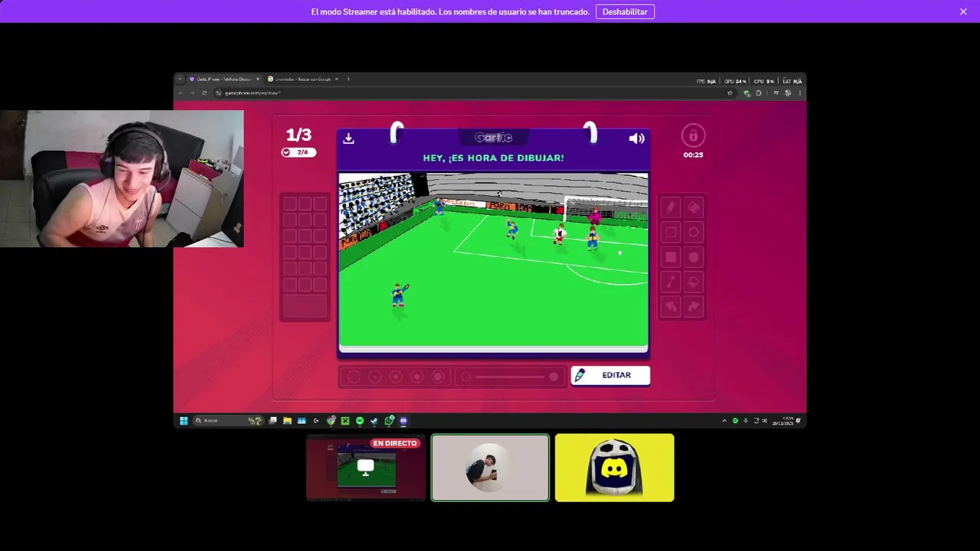
Task: Select the EN DIRECTO stream thumbnail
Action: pos(366,468)
